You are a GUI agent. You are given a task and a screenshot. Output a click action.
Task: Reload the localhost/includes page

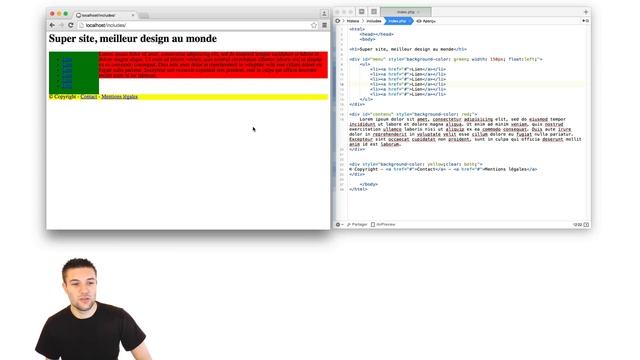pos(71,25)
